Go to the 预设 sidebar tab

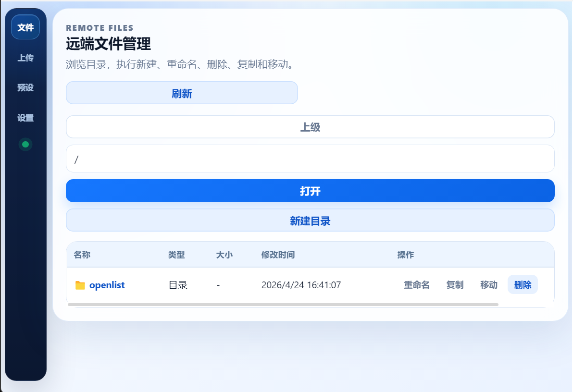tap(25, 88)
